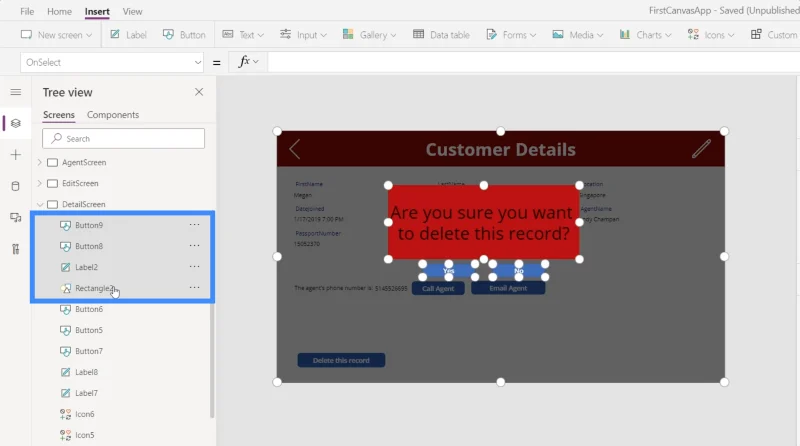Open the Media sidebar icon

[16, 218]
